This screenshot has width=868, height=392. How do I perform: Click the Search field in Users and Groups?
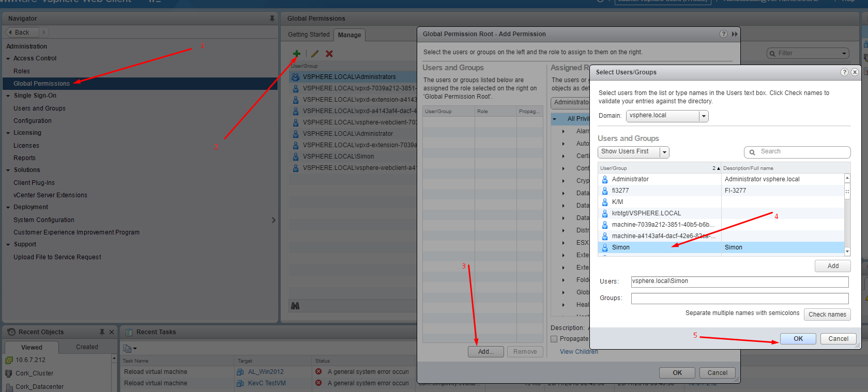[797, 152]
